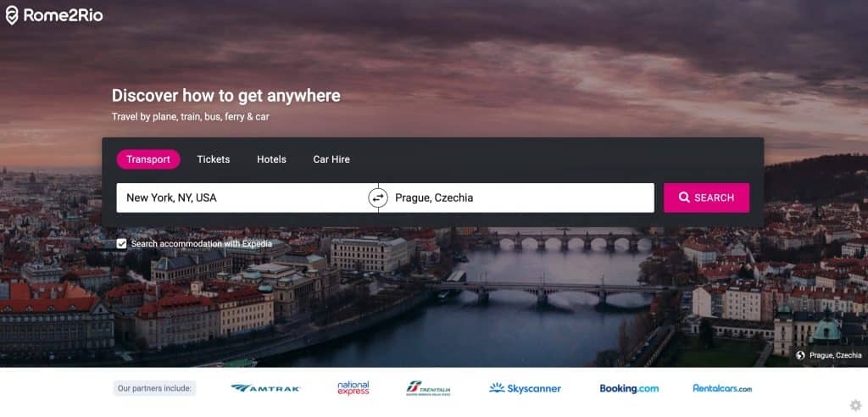Click globe icon beside Prague, Czechia caption
The height and width of the screenshot is (417, 868).
(800, 355)
